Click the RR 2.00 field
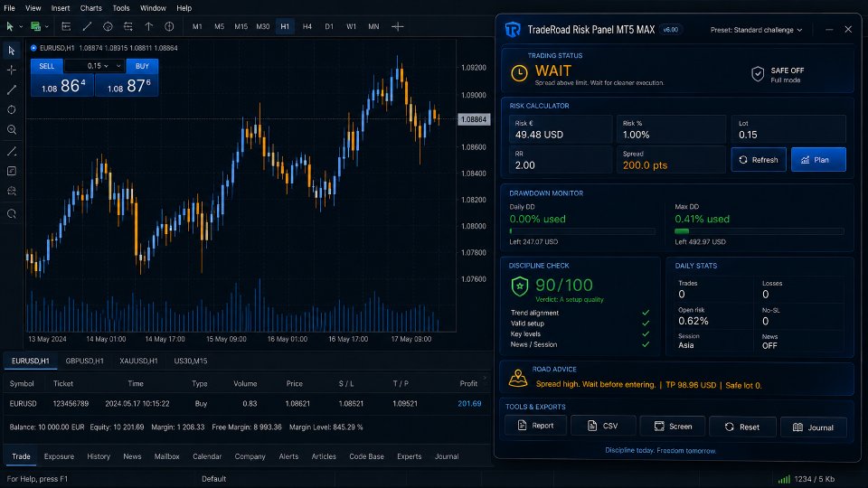Screen dimensions: 868x488 [x=561, y=160]
